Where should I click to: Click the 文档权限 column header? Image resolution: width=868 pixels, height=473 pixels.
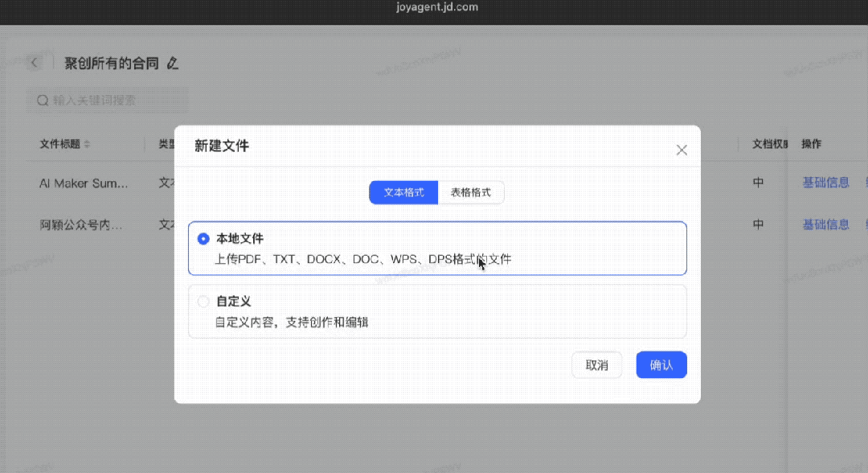769,144
